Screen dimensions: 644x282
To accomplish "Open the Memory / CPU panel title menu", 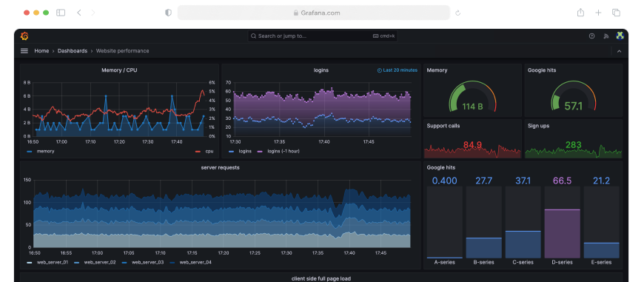I will tap(119, 70).
